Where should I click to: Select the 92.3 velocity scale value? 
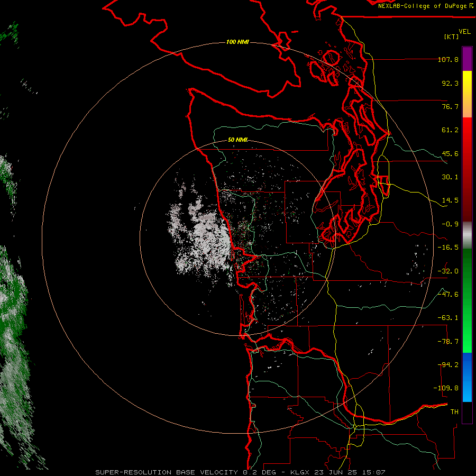click(x=450, y=83)
